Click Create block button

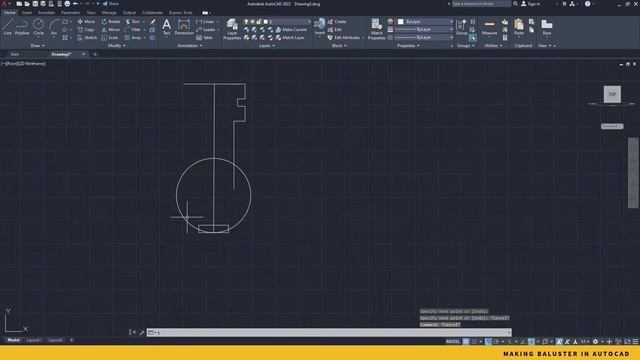(337, 22)
